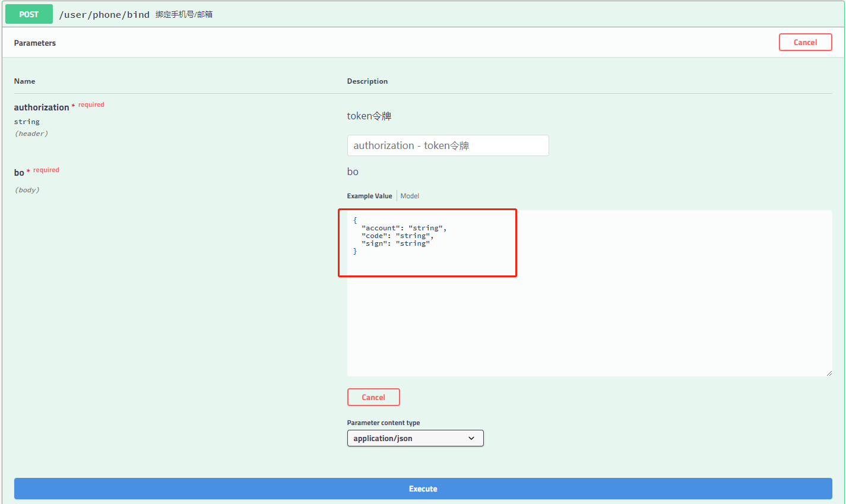This screenshot has width=846, height=504.
Task: Cancel try-out mode via the Parameters Cancel button
Action: click(805, 42)
